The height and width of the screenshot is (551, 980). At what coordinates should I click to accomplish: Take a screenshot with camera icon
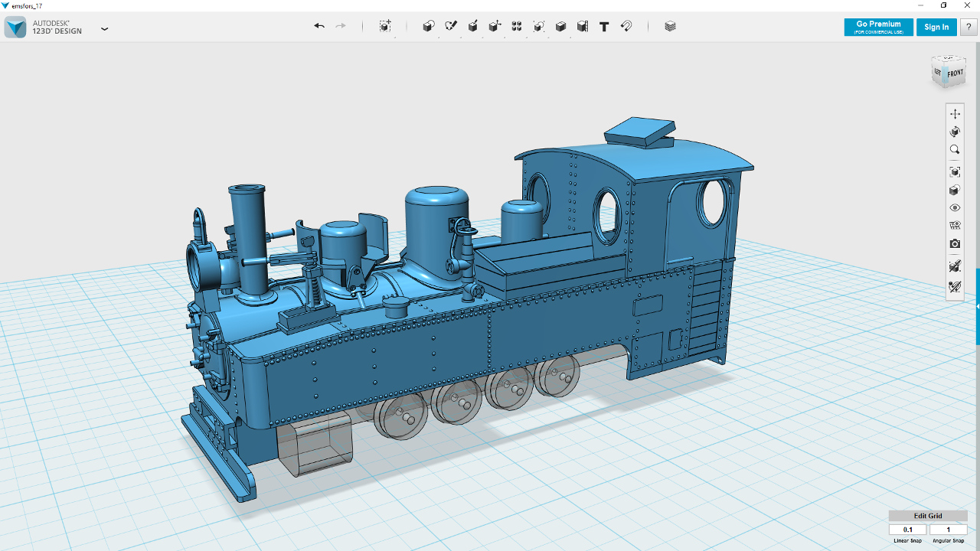click(955, 244)
